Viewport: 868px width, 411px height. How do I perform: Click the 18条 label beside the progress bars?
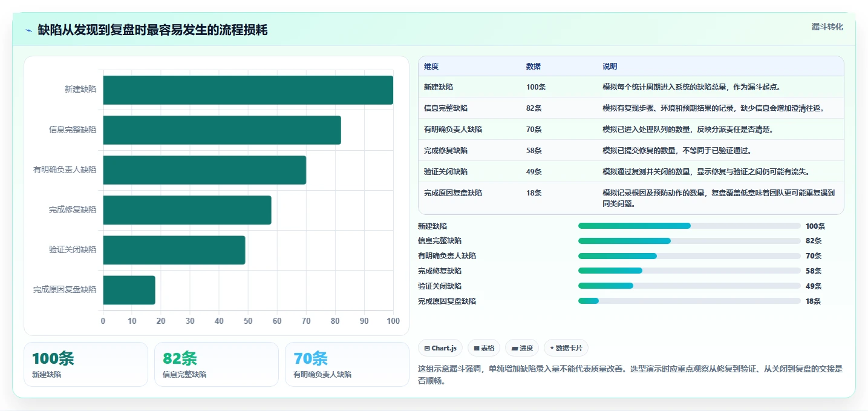(x=814, y=301)
